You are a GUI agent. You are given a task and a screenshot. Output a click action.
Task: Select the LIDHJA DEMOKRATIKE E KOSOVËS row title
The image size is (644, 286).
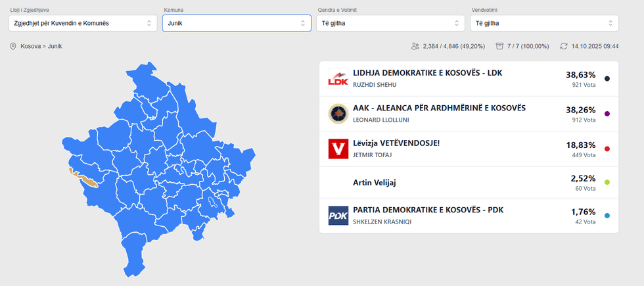pyautogui.click(x=427, y=73)
